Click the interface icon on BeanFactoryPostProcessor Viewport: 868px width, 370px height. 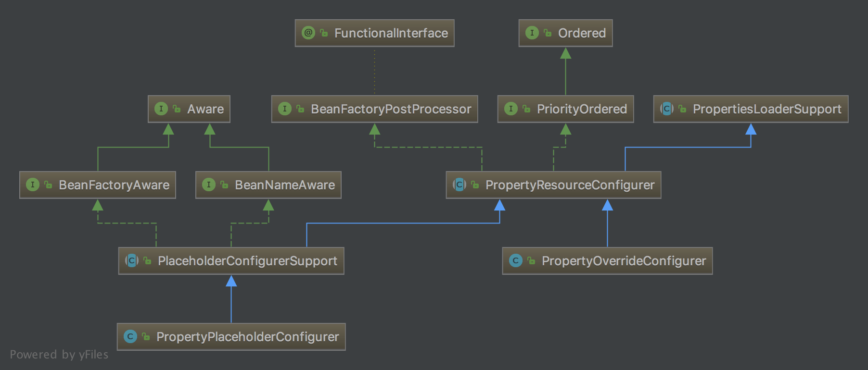(x=284, y=109)
